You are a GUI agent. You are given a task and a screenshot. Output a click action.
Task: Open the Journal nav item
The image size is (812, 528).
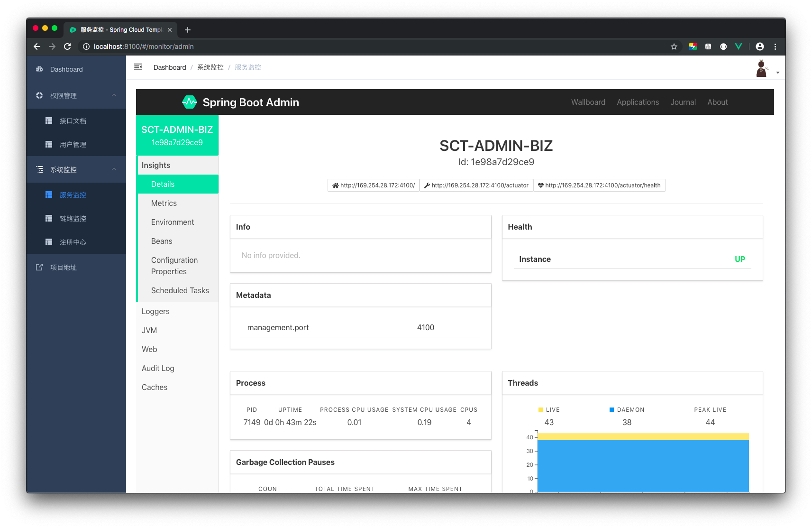click(683, 102)
